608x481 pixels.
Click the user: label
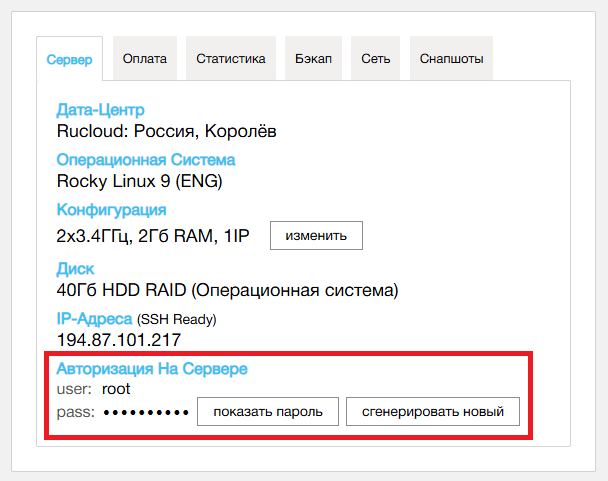click(74, 389)
